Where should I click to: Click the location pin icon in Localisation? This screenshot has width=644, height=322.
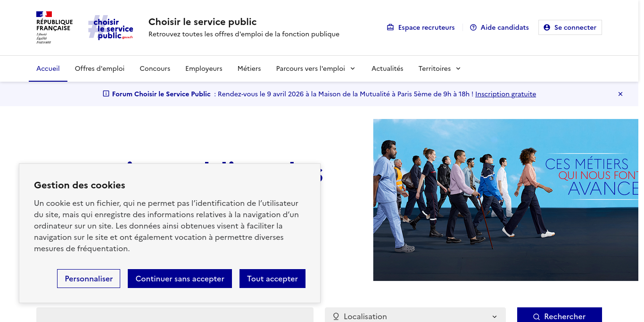click(336, 316)
